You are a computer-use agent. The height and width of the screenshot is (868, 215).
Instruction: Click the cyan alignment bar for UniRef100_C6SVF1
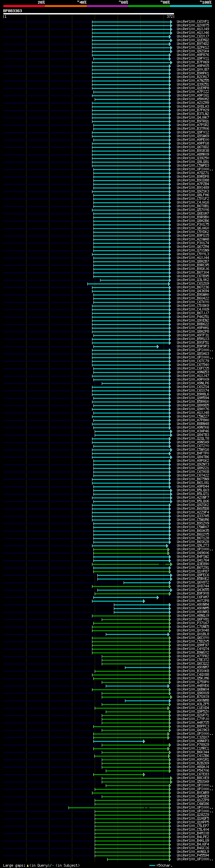pyautogui.click(x=132, y=21)
